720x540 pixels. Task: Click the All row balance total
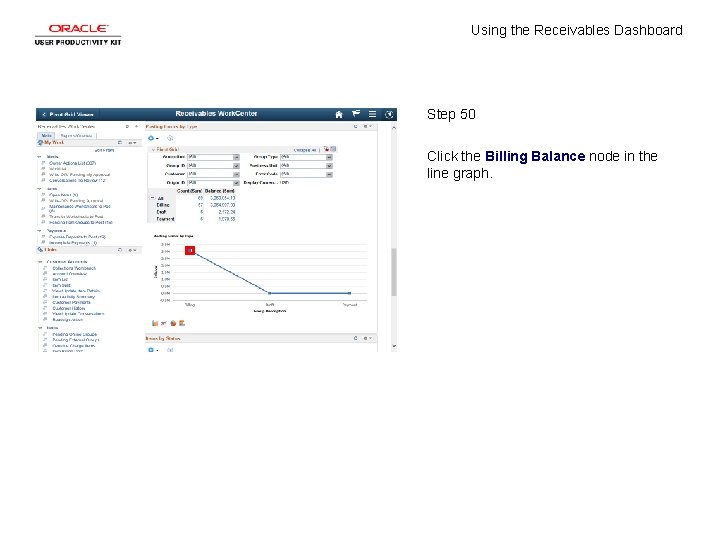(x=223, y=198)
